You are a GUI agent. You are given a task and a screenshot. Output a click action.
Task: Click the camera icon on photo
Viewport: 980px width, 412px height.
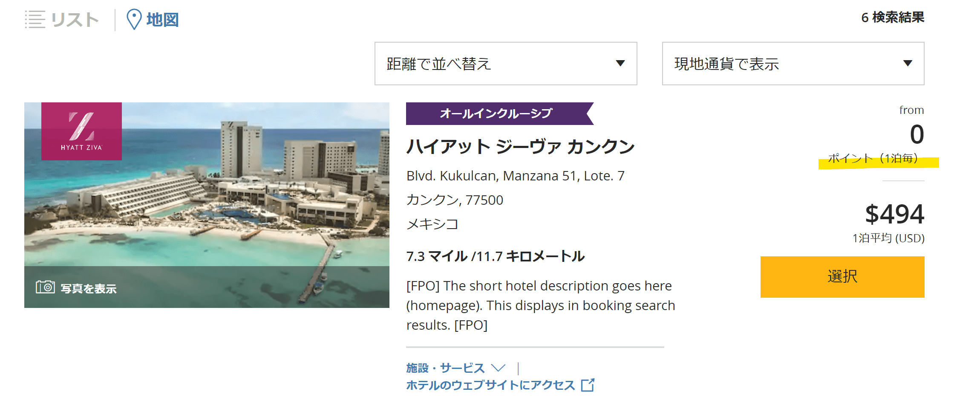pos(45,287)
